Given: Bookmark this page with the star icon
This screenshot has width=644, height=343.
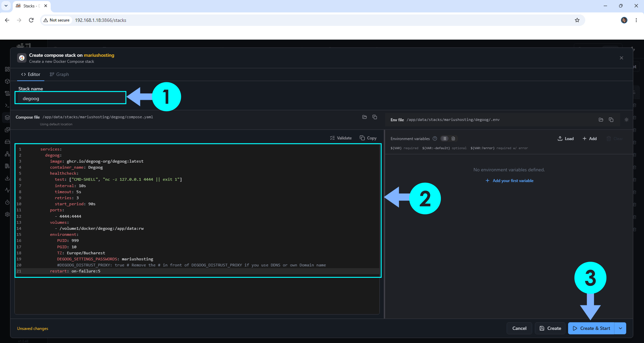Looking at the screenshot, I should pos(577,20).
